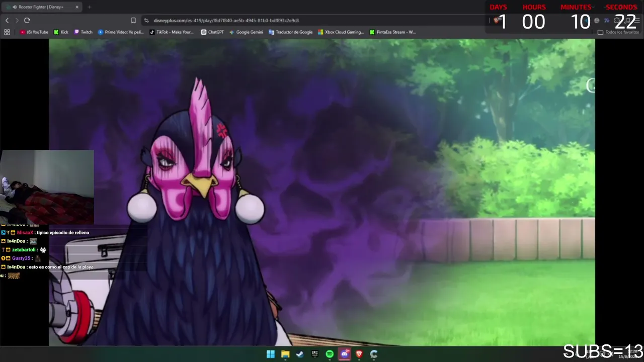Mute audio via the tab speaker icon
This screenshot has width=644, height=362.
coord(14,7)
